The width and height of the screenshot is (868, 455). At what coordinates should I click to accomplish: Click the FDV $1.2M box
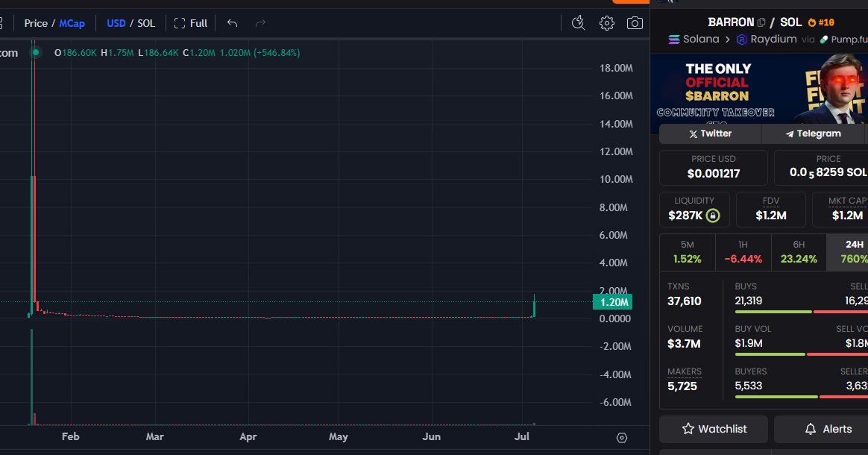pyautogui.click(x=770, y=210)
